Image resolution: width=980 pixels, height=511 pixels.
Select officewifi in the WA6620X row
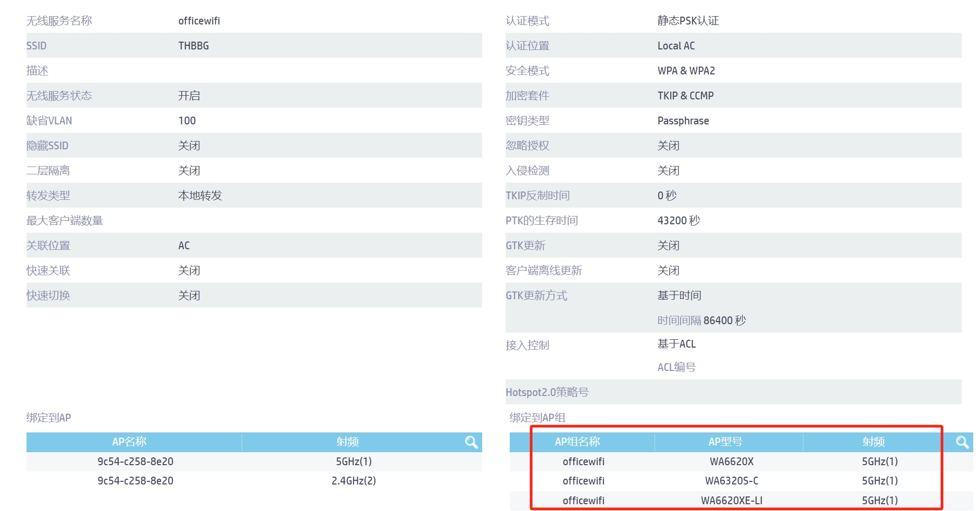point(584,462)
